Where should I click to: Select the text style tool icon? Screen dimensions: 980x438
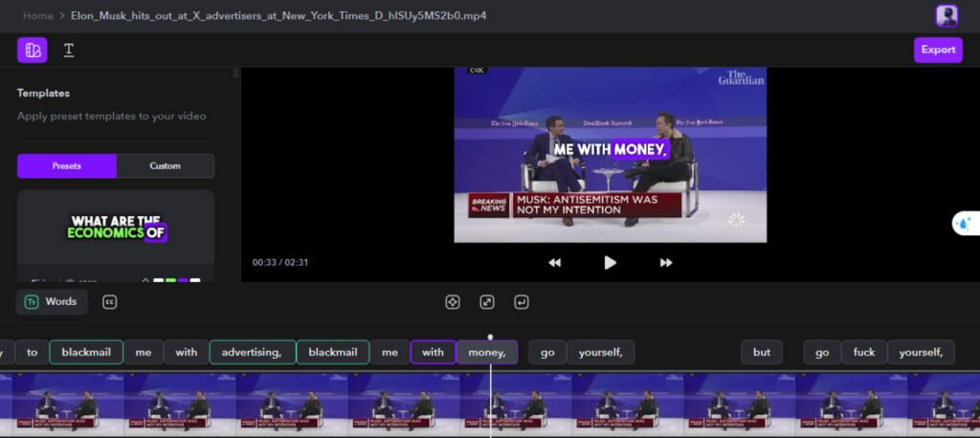click(x=69, y=50)
